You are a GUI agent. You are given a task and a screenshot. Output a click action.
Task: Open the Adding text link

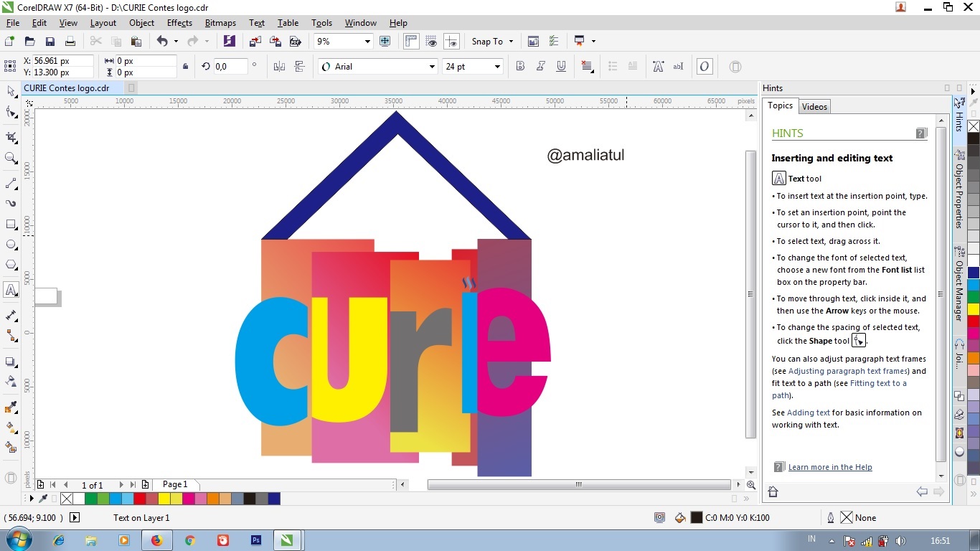tap(809, 413)
